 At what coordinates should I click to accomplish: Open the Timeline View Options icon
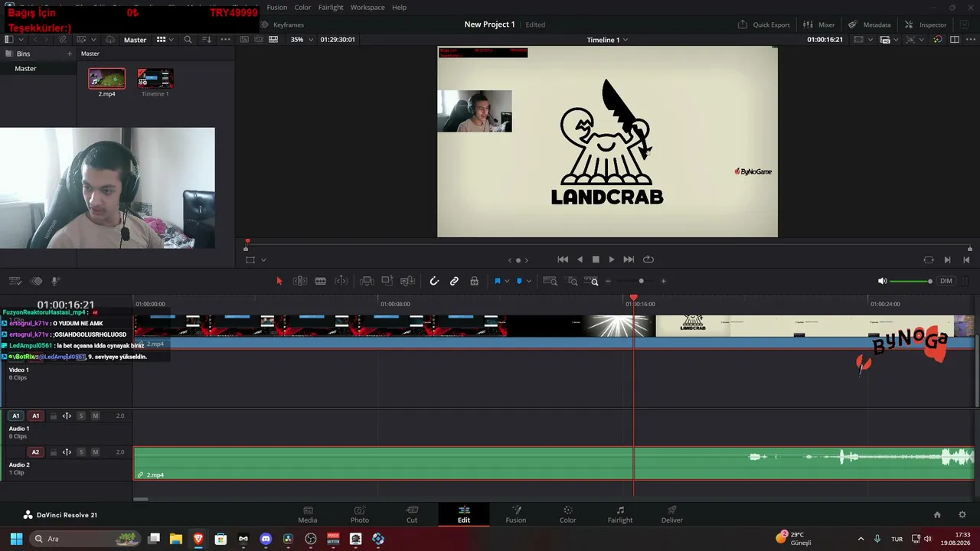pyautogui.click(x=15, y=281)
